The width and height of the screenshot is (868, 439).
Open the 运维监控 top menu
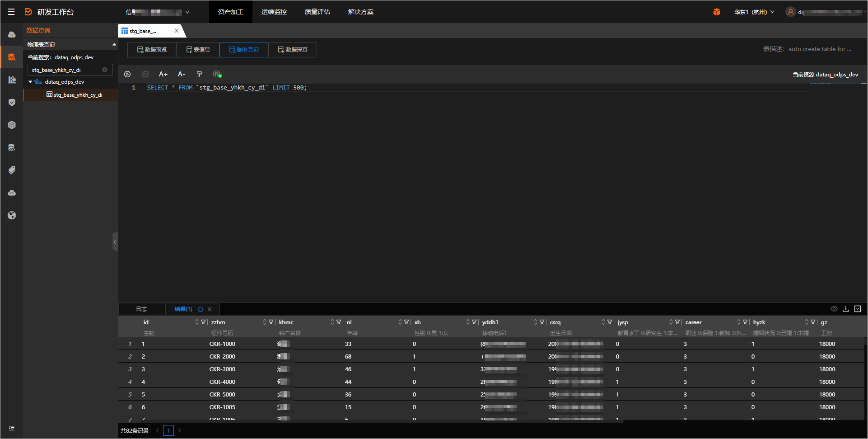pos(274,12)
